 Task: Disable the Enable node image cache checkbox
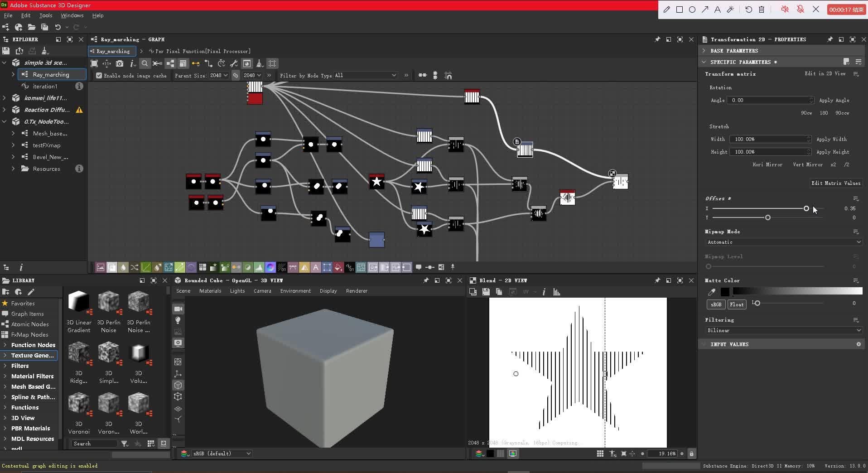pos(99,75)
